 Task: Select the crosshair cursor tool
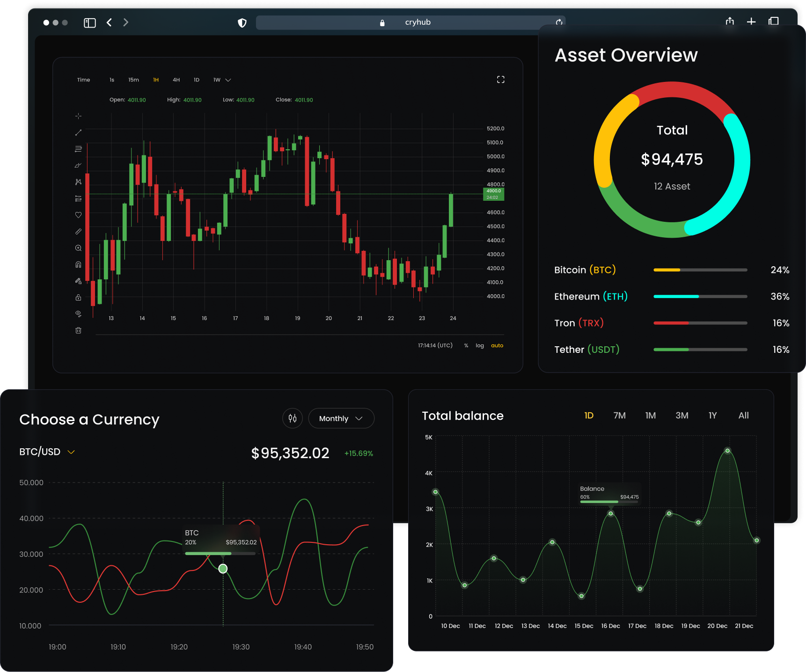78,116
